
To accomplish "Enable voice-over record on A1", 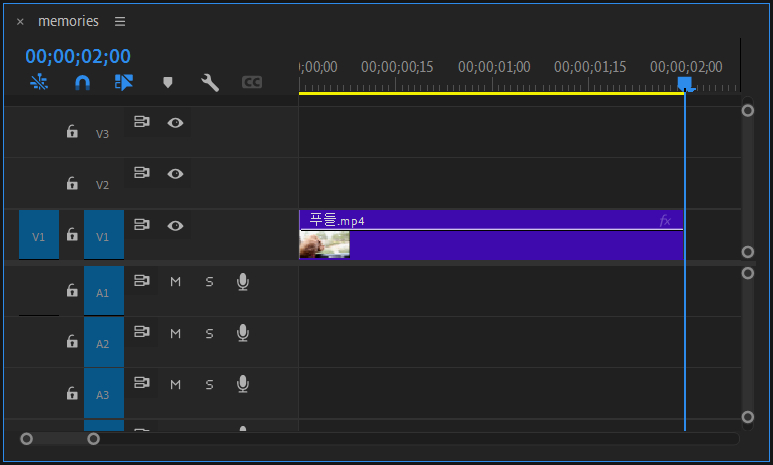I will tap(243, 282).
